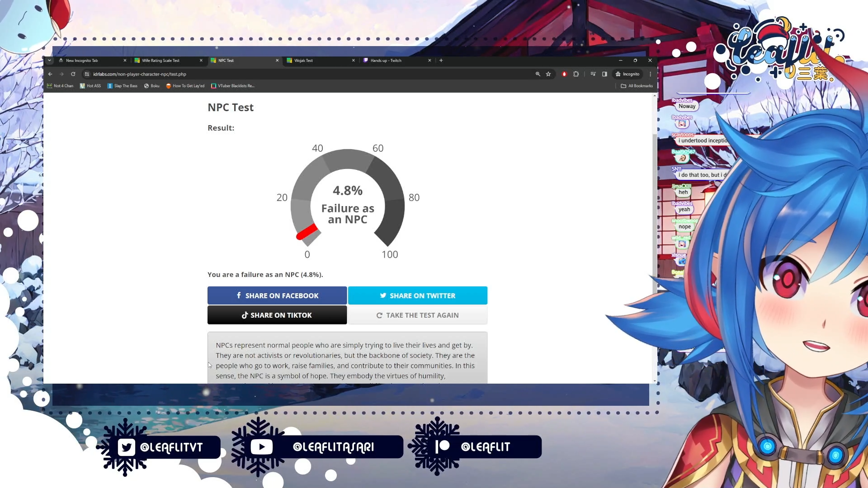The image size is (868, 488).
Task: Open the media control icon in the toolbar
Action: pyautogui.click(x=593, y=74)
